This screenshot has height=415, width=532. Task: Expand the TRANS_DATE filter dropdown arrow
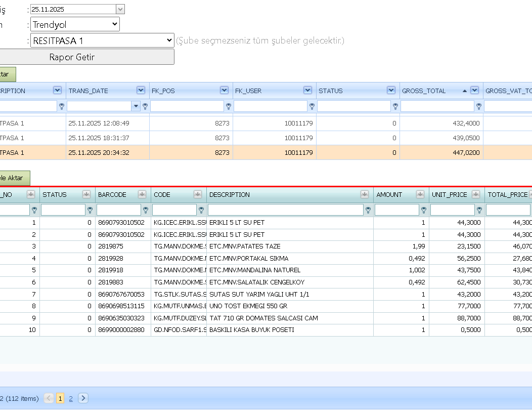pyautogui.click(x=136, y=106)
